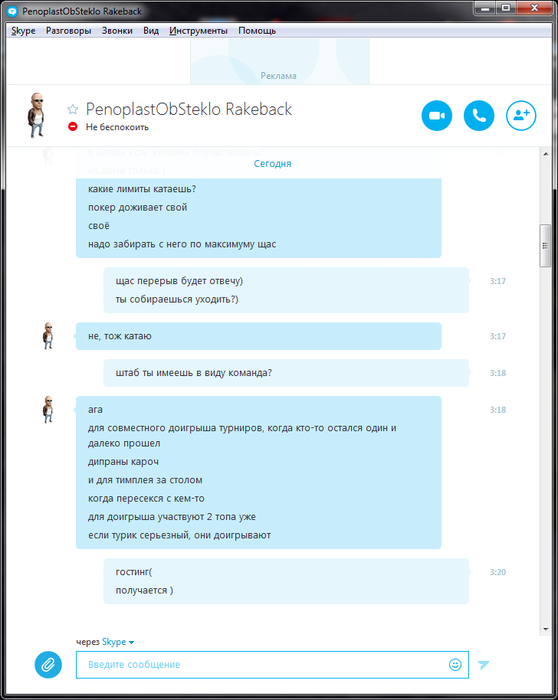This screenshot has width=558, height=700.
Task: Click the small avatar beside 'не, тож катаю'
Action: tap(48, 336)
